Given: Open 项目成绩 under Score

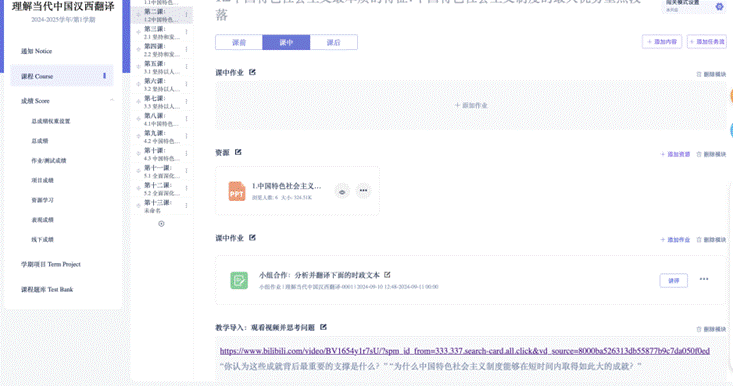Looking at the screenshot, I should pos(43,180).
